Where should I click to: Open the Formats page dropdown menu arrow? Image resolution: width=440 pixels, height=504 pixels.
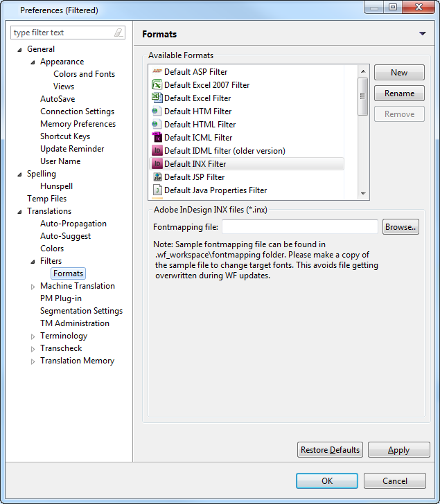pyautogui.click(x=422, y=34)
